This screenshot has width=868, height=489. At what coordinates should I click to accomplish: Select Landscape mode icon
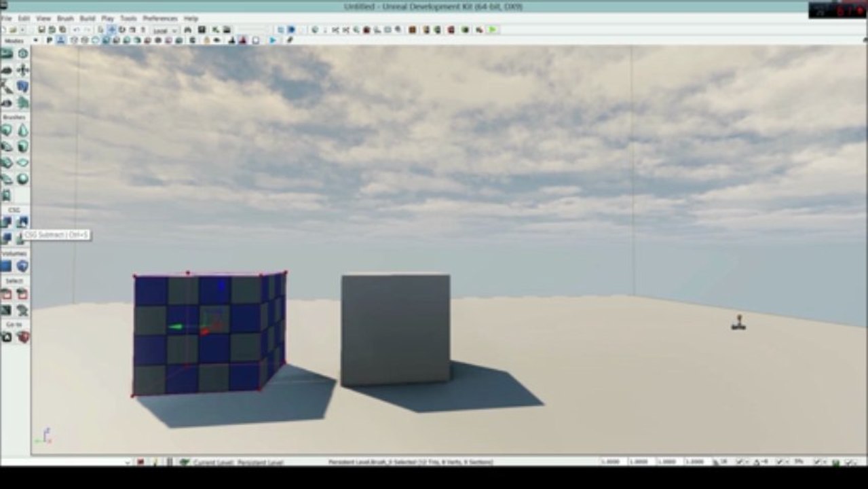(7, 103)
